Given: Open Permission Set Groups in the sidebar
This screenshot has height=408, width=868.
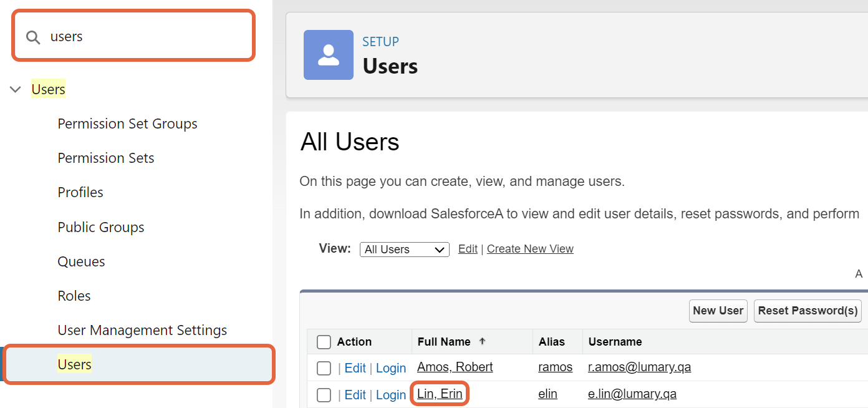Looking at the screenshot, I should [127, 123].
